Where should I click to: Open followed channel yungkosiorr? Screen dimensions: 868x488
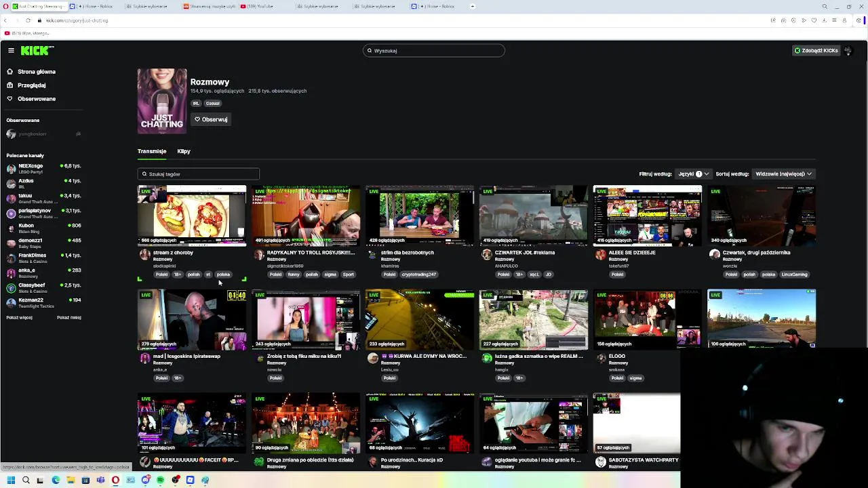pos(43,134)
